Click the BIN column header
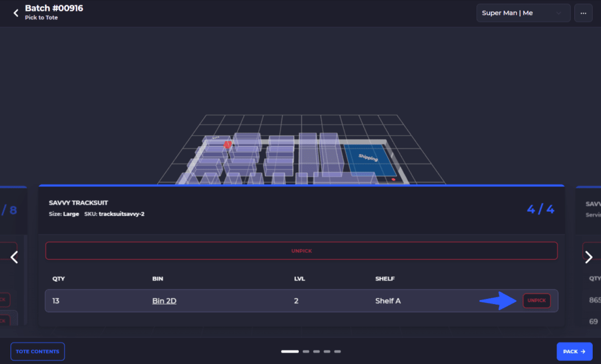 tap(157, 278)
